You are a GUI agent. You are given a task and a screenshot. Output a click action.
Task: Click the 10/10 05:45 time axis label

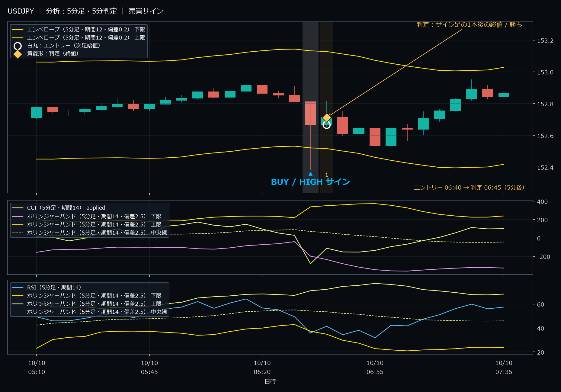(149, 367)
